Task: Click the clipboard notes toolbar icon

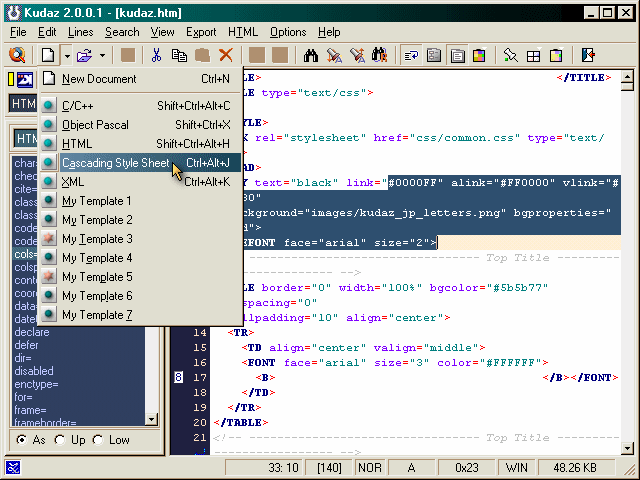Action: [x=556, y=55]
